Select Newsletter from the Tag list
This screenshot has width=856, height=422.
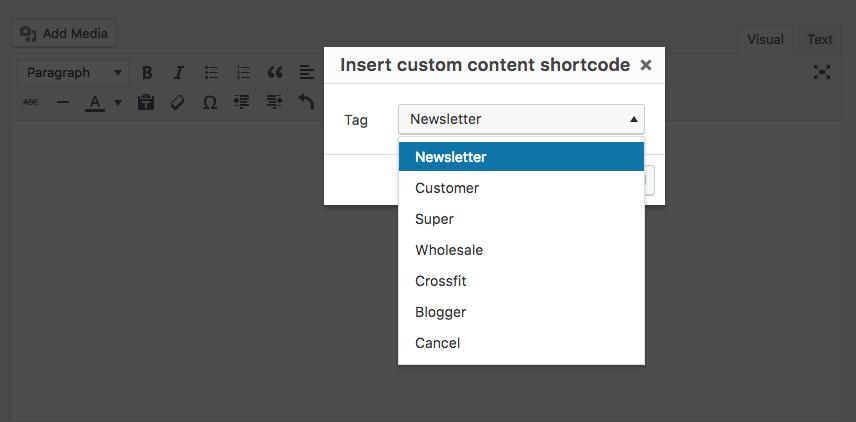pyautogui.click(x=521, y=157)
